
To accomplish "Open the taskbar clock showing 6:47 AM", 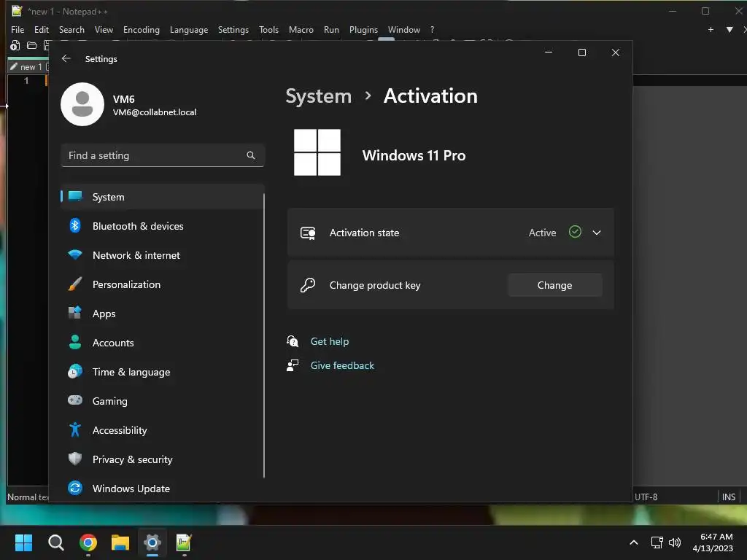I will click(x=713, y=542).
